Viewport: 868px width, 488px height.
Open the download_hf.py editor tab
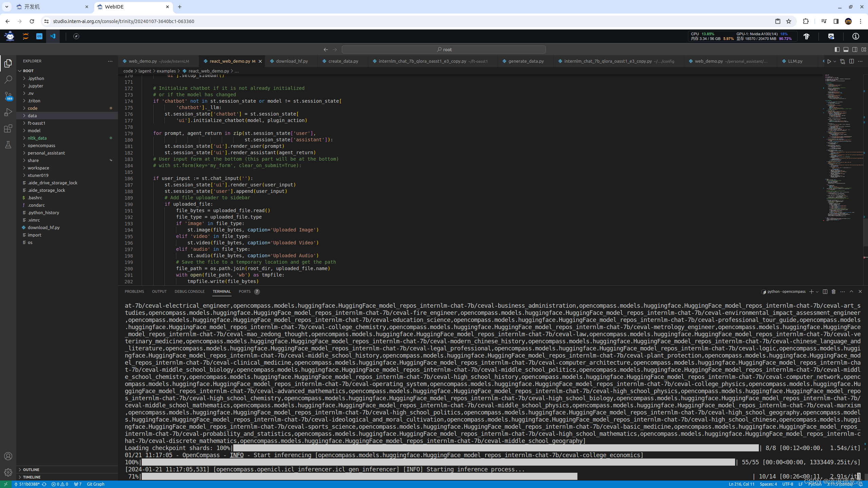(292, 61)
